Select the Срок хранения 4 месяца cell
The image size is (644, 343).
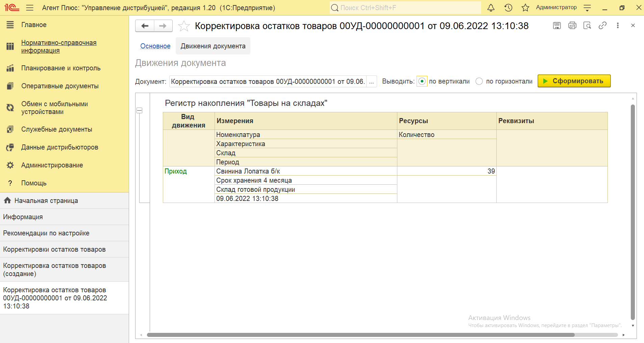306,180
